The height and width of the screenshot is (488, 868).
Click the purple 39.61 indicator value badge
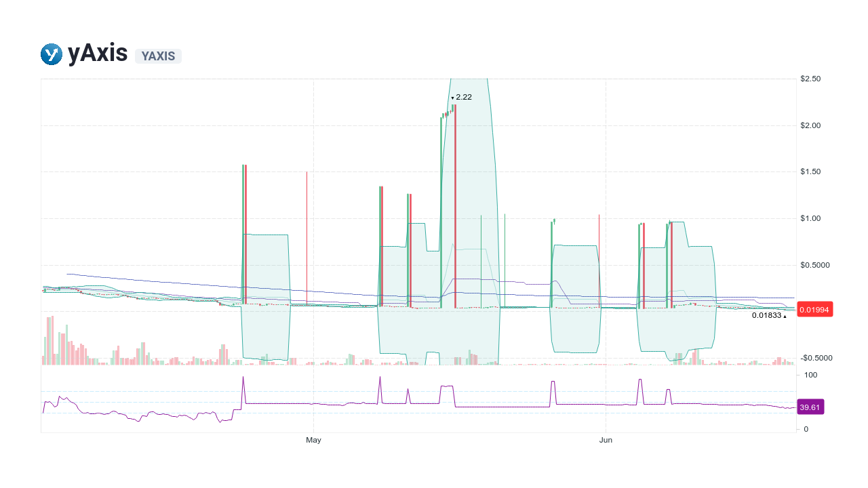pos(810,407)
